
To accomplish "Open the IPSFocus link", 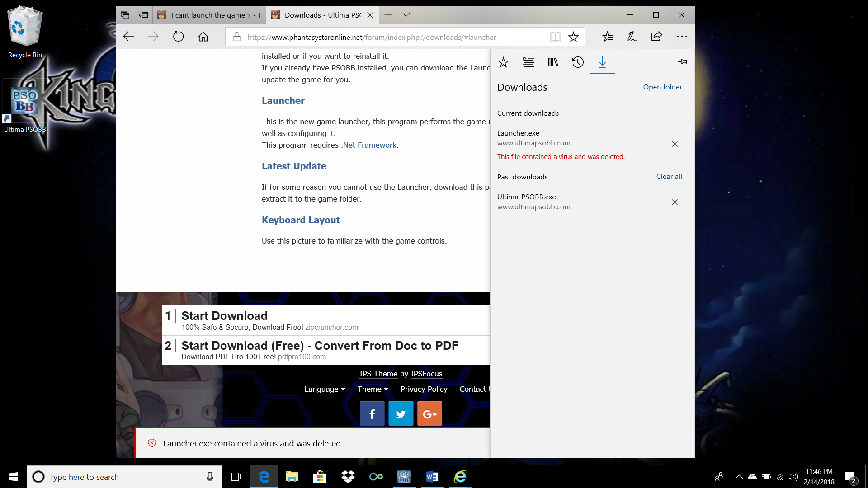I will coord(426,374).
